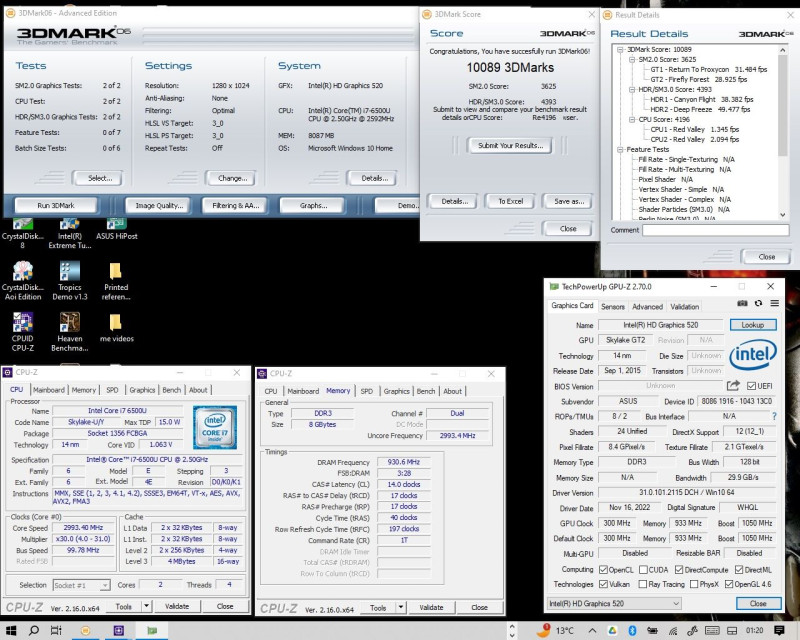The image size is (800, 640).
Task: Open the Heaven Benchmark desktop icon
Action: pyautogui.click(x=69, y=332)
